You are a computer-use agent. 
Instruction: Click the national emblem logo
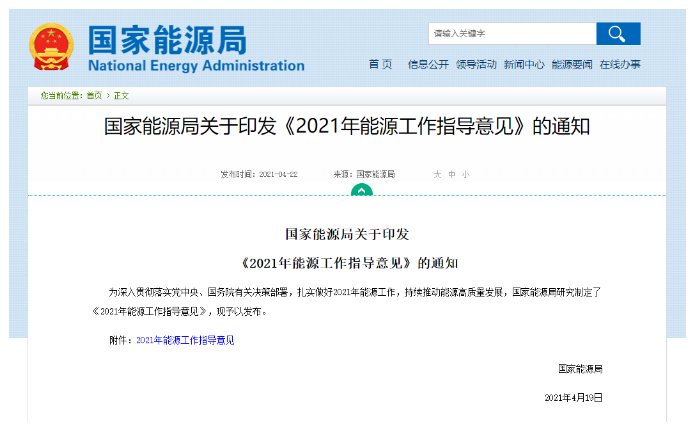[x=51, y=47]
